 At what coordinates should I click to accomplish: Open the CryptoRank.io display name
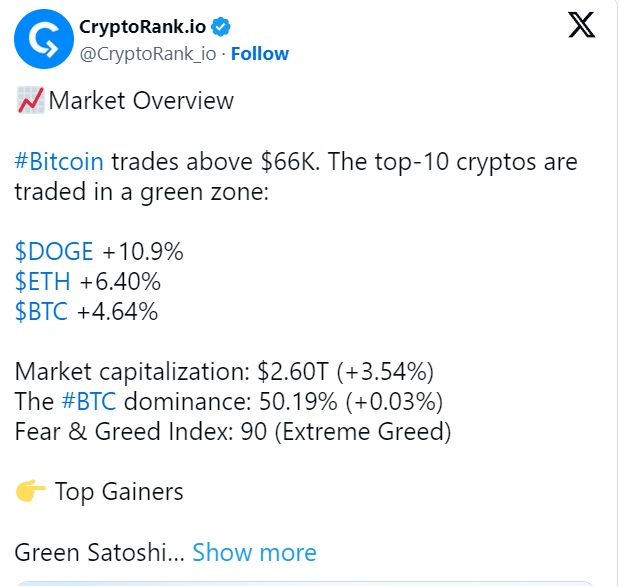click(143, 27)
